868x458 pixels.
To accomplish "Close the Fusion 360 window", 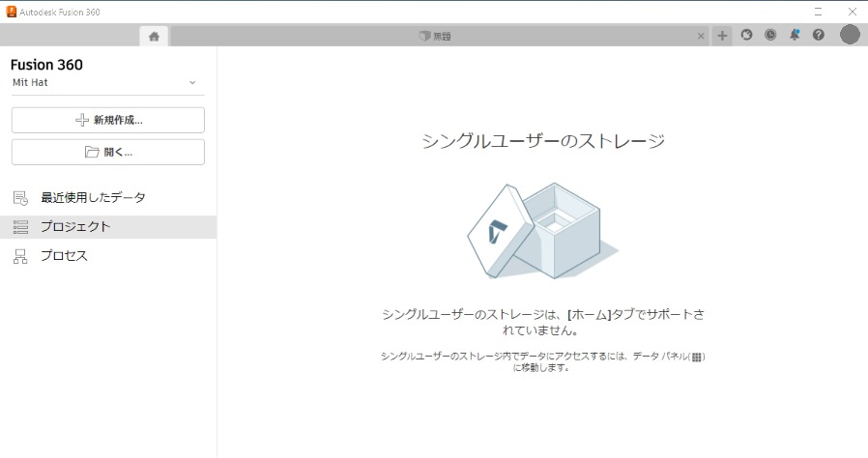I will (x=853, y=12).
